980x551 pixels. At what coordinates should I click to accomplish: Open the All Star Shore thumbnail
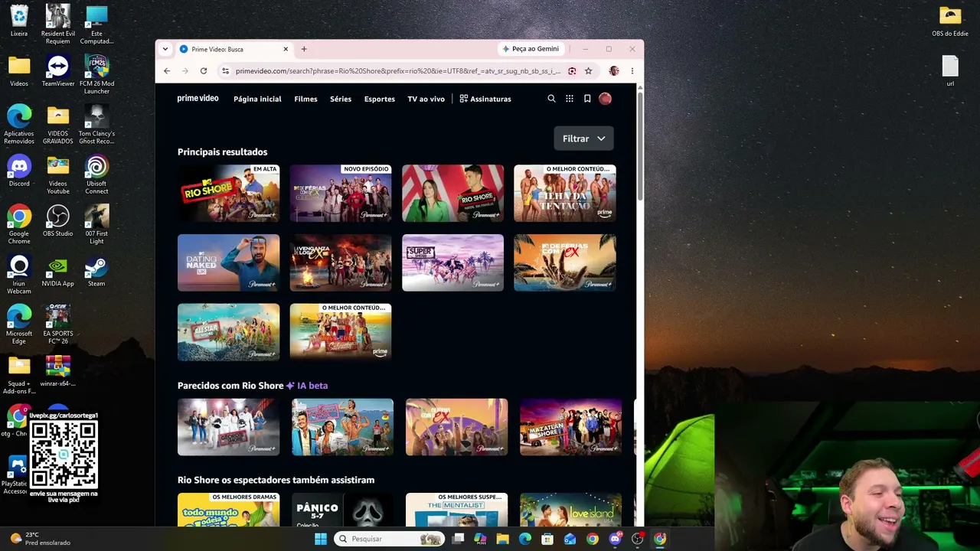[228, 332]
